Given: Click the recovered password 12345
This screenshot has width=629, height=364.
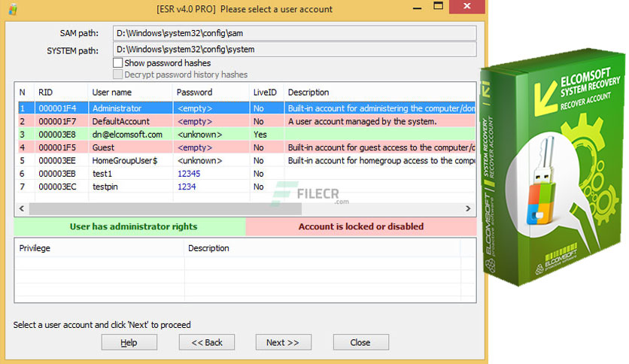Looking at the screenshot, I should 189,174.
